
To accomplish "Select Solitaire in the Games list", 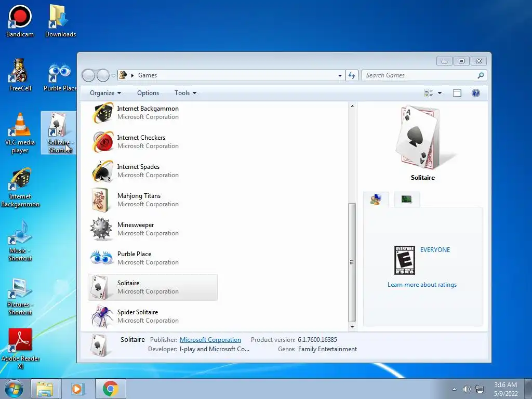I will [x=152, y=287].
